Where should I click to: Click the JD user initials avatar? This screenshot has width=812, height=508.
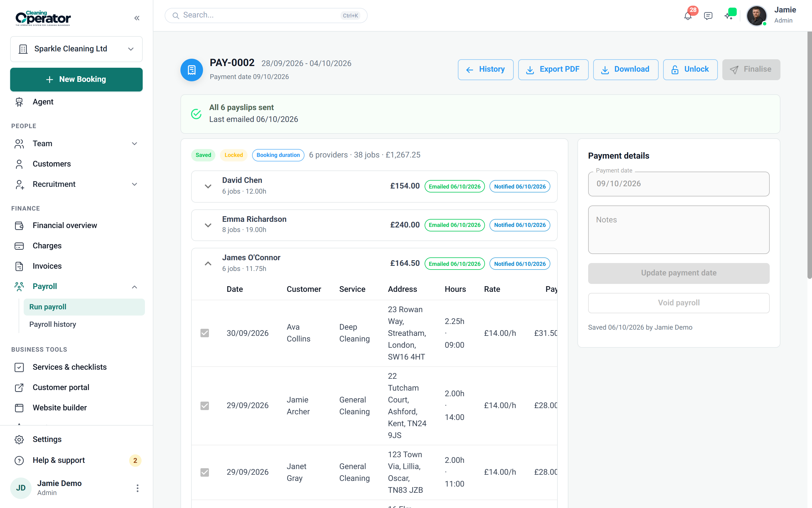(x=21, y=488)
